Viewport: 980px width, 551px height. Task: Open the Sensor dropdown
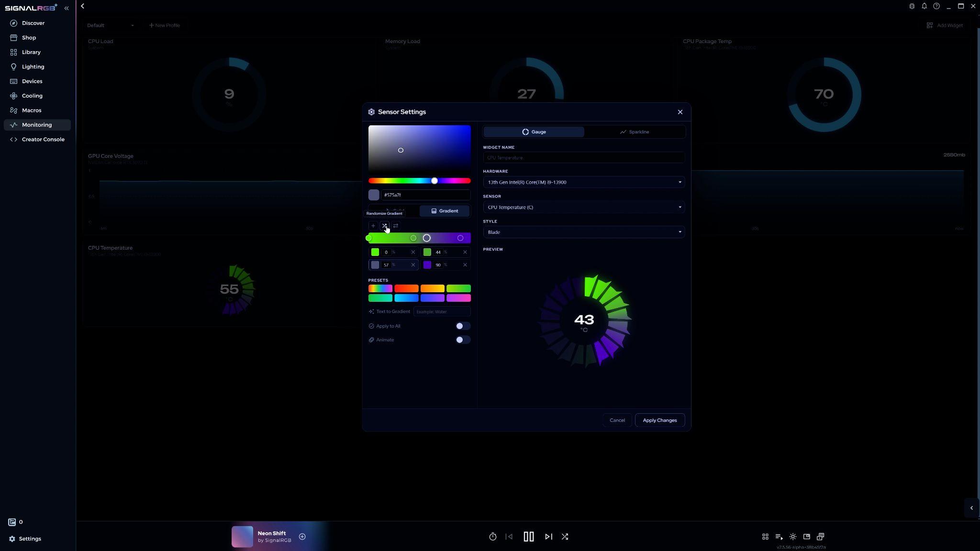click(x=584, y=207)
